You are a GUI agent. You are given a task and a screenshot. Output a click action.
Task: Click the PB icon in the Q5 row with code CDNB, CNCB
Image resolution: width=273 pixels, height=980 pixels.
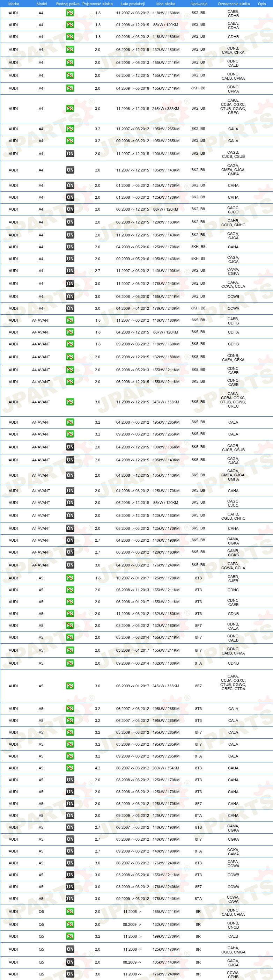(70, 924)
